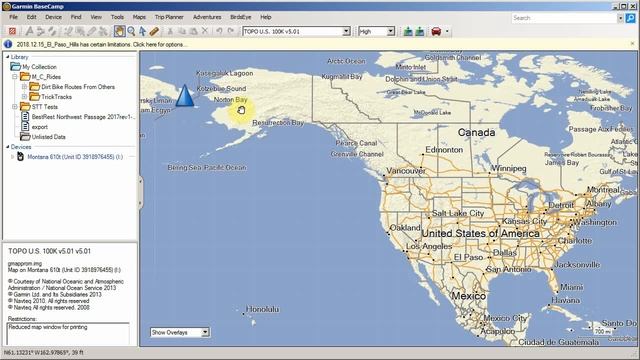
Task: Expand the TrickTracks folder
Action: 24,97
